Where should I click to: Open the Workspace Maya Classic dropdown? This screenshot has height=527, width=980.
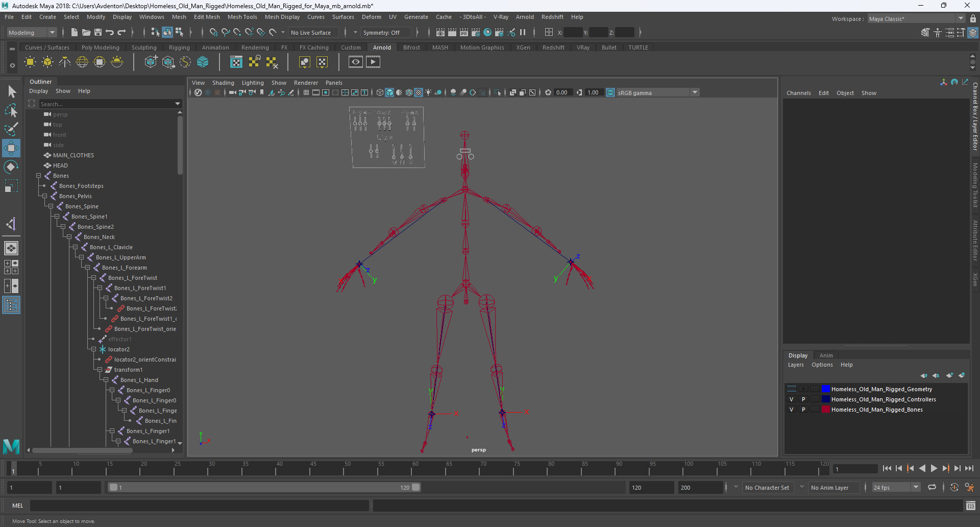pos(917,18)
